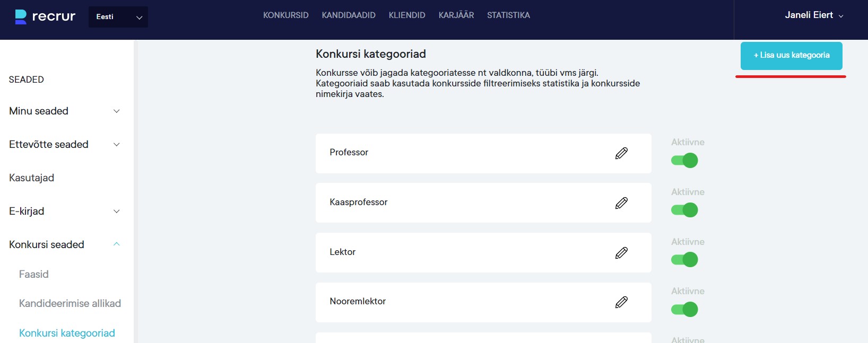This screenshot has height=343, width=868.
Task: Click the Lisa uus kategooria button
Action: pos(791,56)
